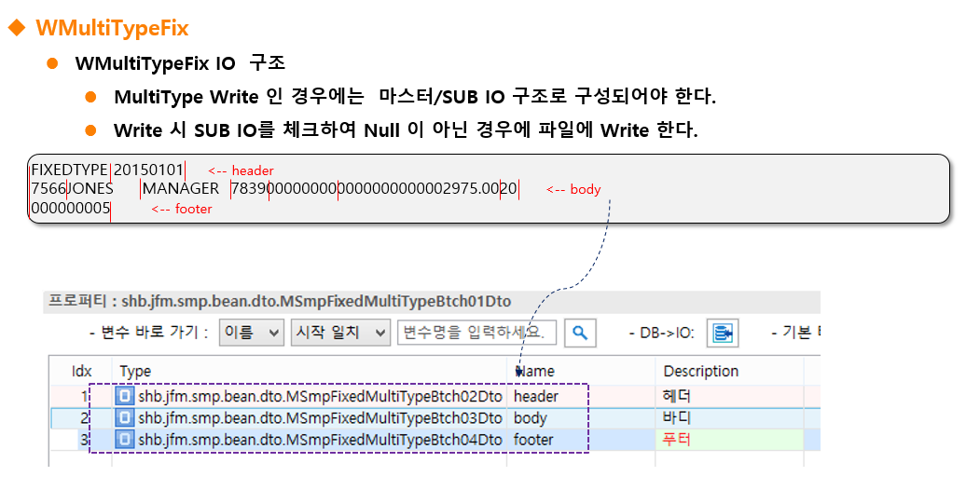This screenshot has height=490, width=980.
Task: Click the 헤더 description cell
Action: [x=677, y=397]
